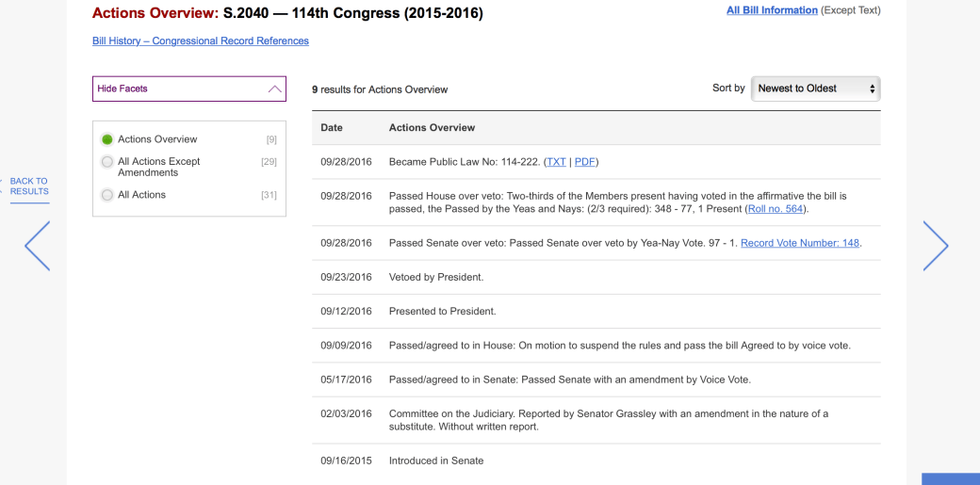The image size is (980, 485).
Task: Open Roll no. 564 vote link
Action: (776, 209)
